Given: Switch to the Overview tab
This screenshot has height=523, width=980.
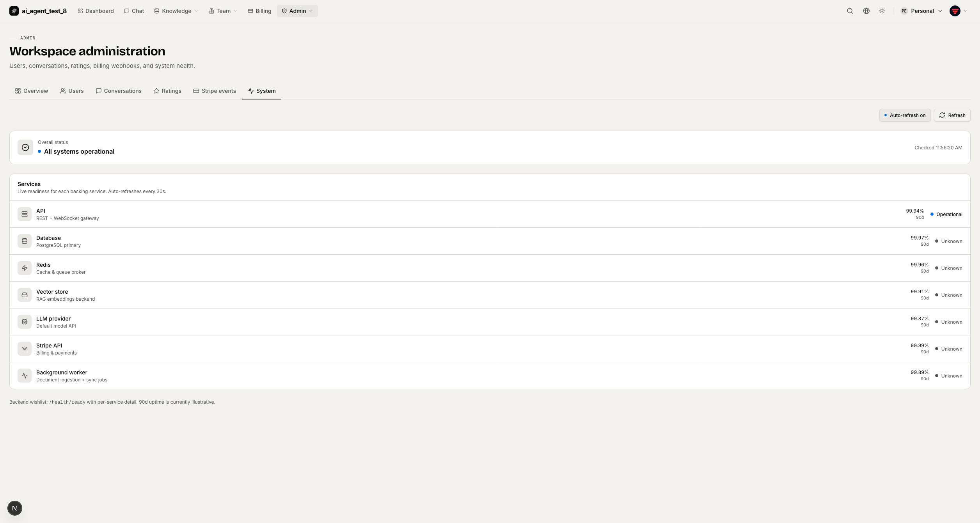Looking at the screenshot, I should 32,91.
